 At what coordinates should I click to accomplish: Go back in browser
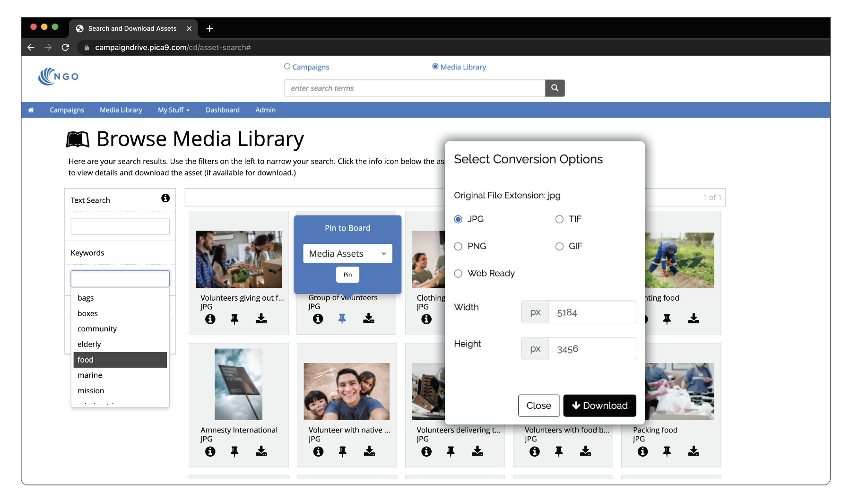(31, 47)
